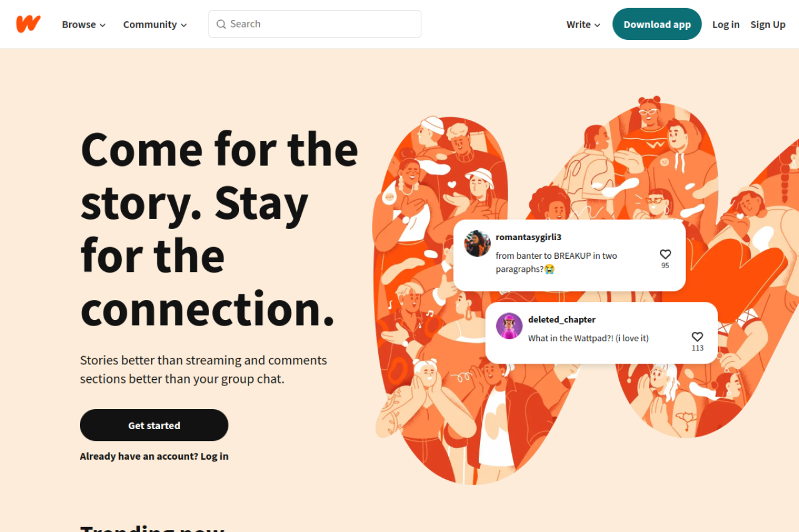
Task: Click the magnifying glass search icon
Action: (x=221, y=24)
